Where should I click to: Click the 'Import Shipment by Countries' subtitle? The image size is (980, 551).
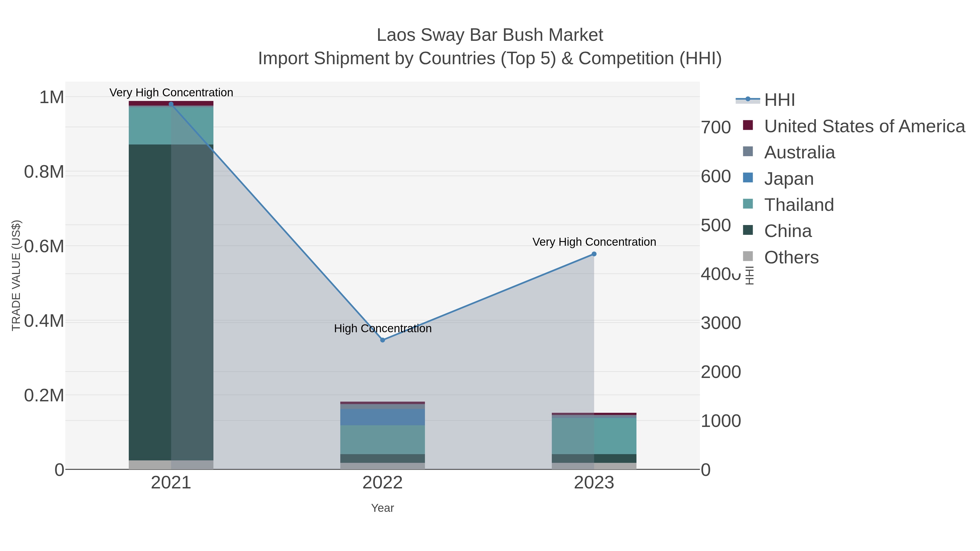(x=490, y=59)
